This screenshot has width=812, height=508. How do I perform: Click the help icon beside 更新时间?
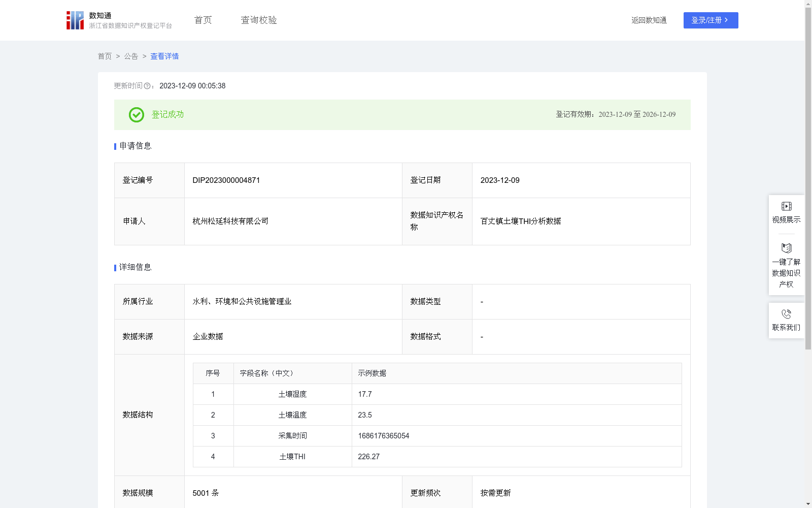(147, 86)
